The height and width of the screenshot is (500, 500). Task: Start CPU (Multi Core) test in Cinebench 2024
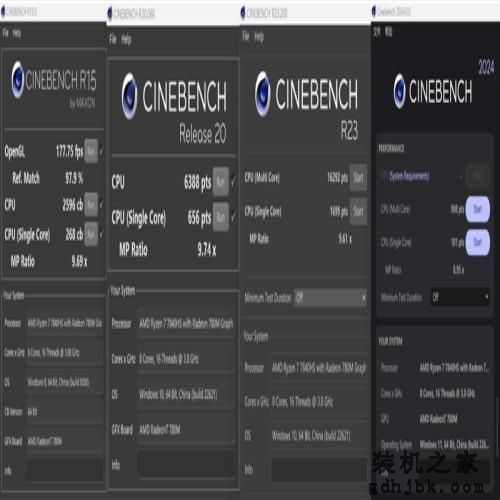[x=478, y=209]
